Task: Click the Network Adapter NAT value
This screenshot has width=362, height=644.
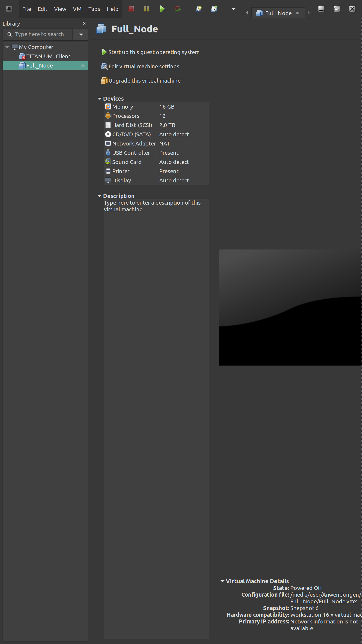Action: click(164, 144)
